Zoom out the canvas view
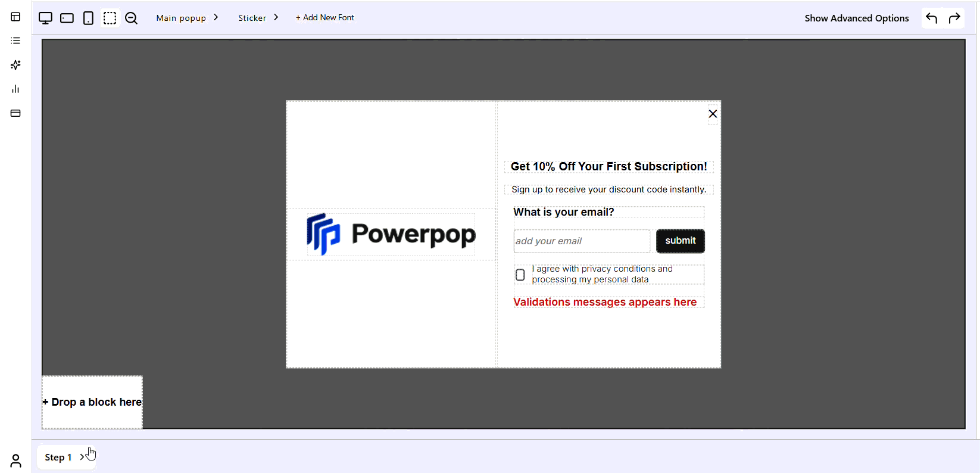The height and width of the screenshot is (473, 980). coord(132,18)
